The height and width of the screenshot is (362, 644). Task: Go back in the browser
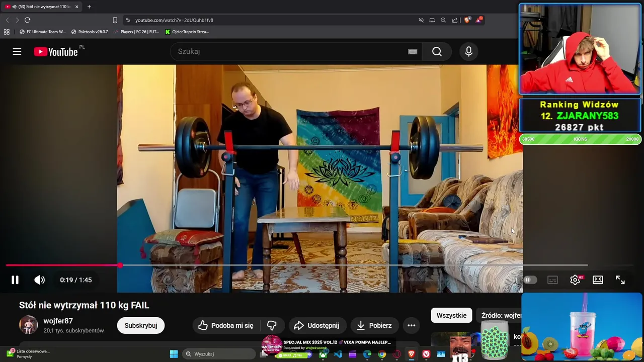7,20
